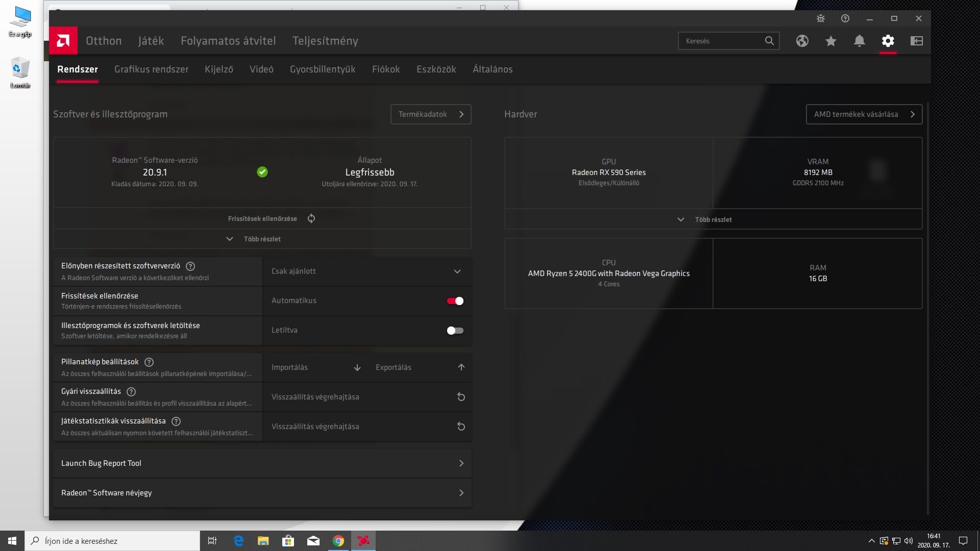Open notifications bell icon

(x=859, y=41)
